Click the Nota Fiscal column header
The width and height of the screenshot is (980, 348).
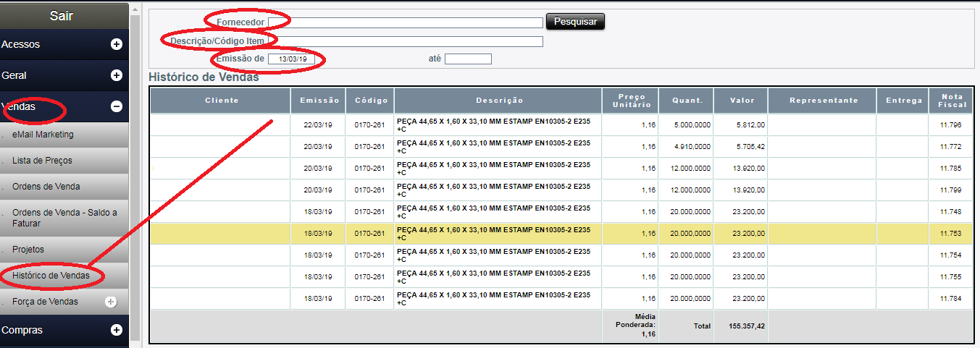tap(951, 101)
